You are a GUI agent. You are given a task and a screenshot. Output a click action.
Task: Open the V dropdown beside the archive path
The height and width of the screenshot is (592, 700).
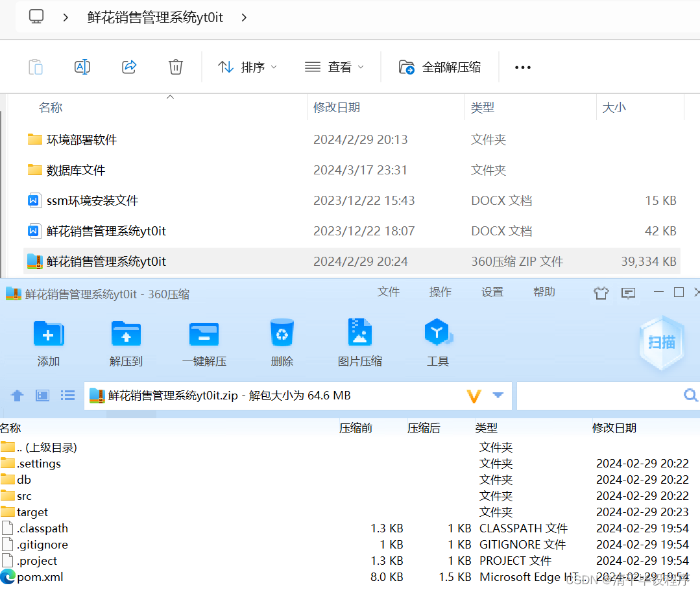[x=474, y=396]
